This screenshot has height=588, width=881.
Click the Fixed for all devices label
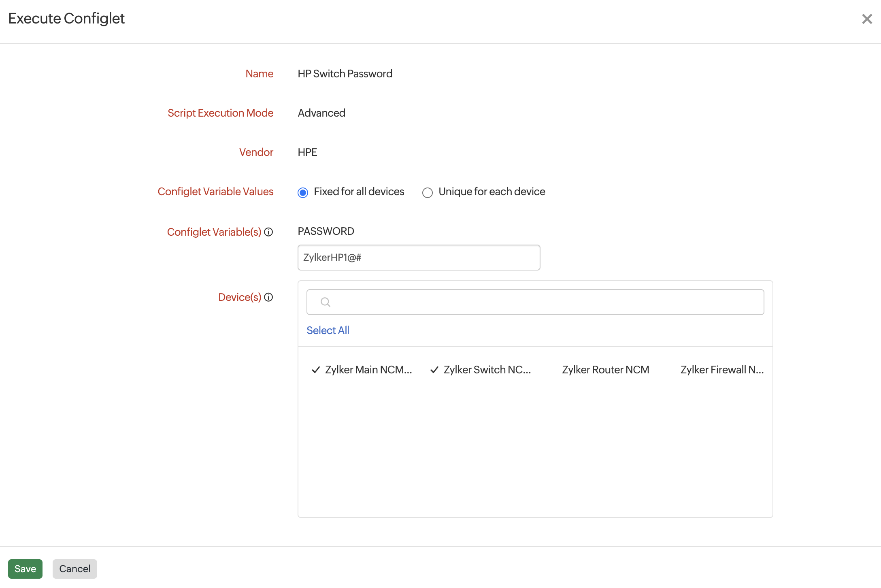(x=359, y=192)
